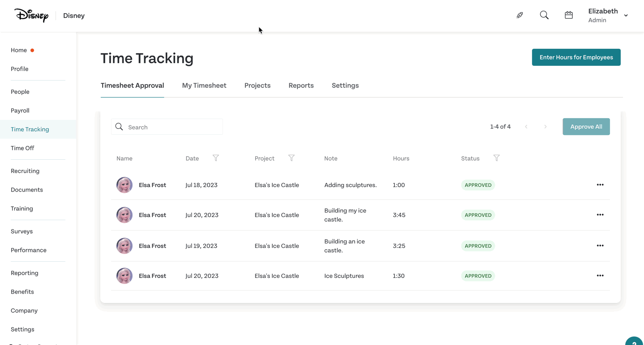Open options menu for Adding sculptures entry
This screenshot has width=644, height=345.
tap(600, 185)
